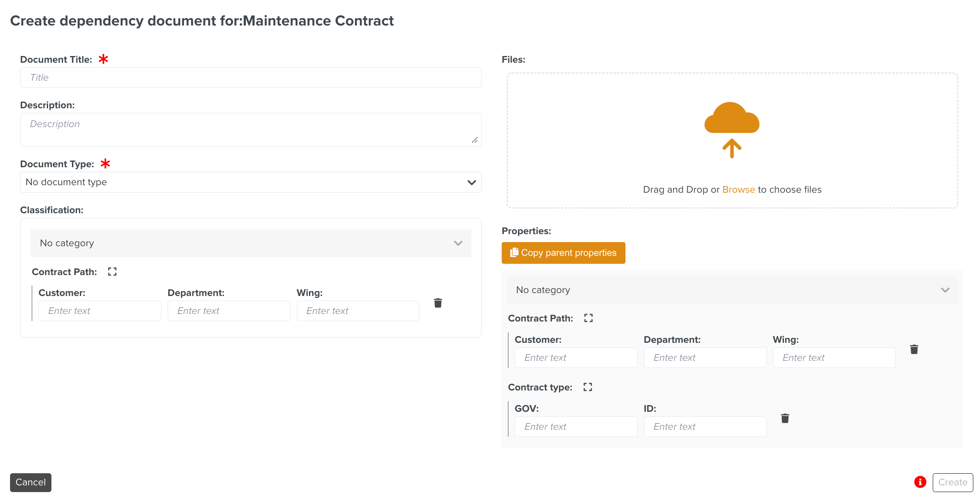The width and height of the screenshot is (980, 500).
Task: Click the Create button
Action: click(952, 482)
